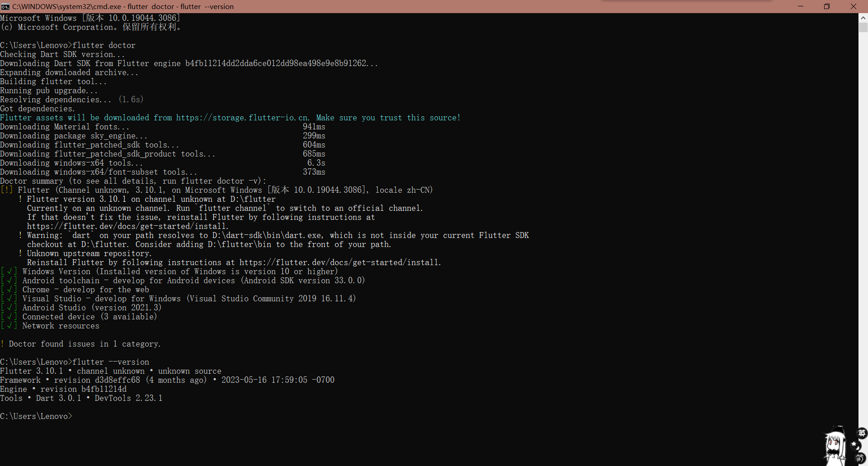The height and width of the screenshot is (466, 868).
Task: Click the framework revision 'd3d8effc68'
Action: (118, 380)
